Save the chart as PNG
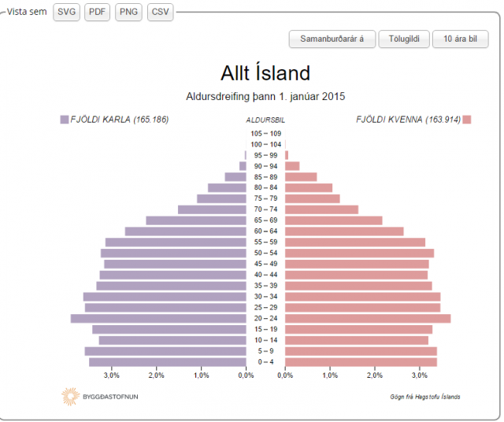The height and width of the screenshot is (422, 504). pos(128,13)
